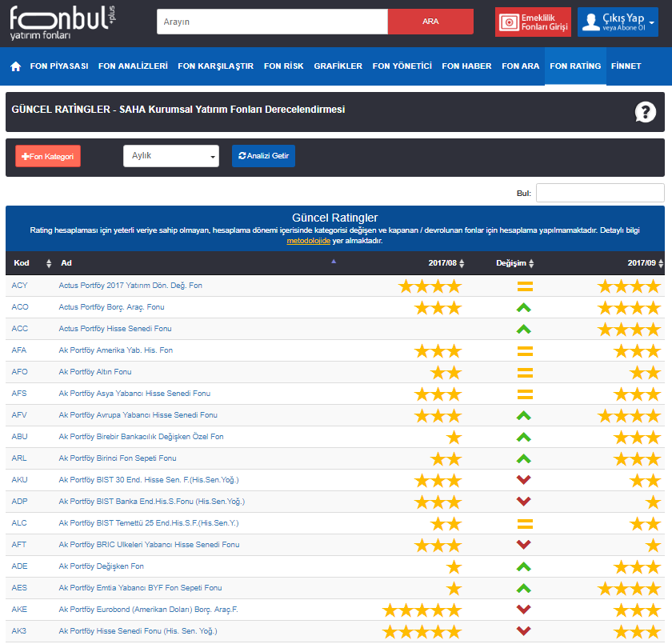Open the FİNNET menu item
This screenshot has height=644, width=672.
[626, 66]
